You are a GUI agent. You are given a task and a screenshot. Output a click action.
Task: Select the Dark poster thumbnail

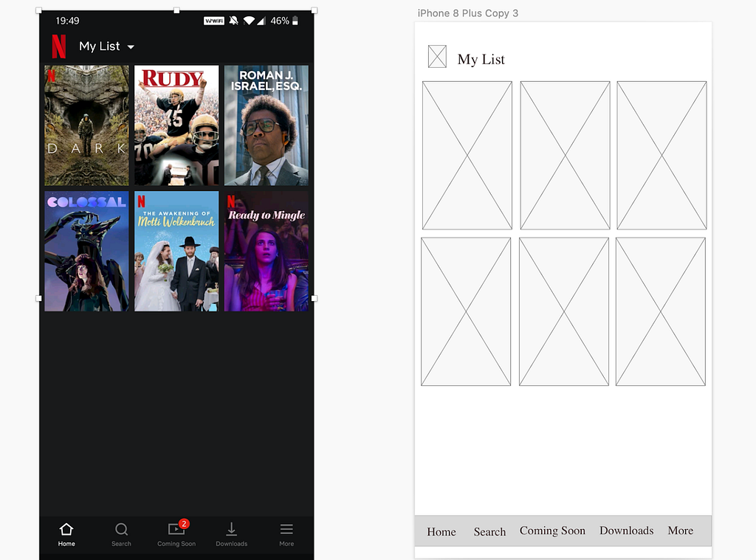coord(87,125)
